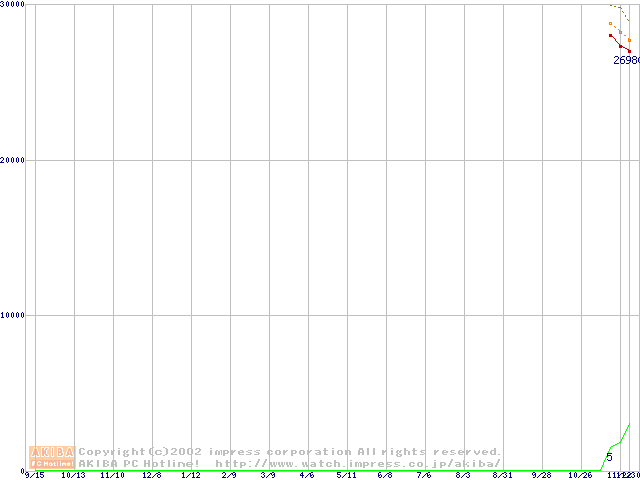Select the 10000 y-axis label
Screen dimensions: 640x480
coord(13,315)
